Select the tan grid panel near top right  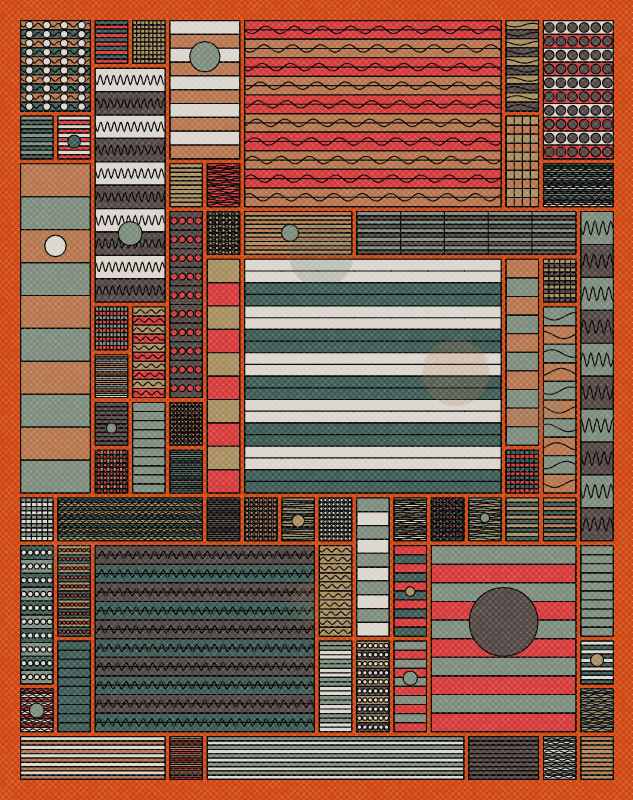coord(521,160)
